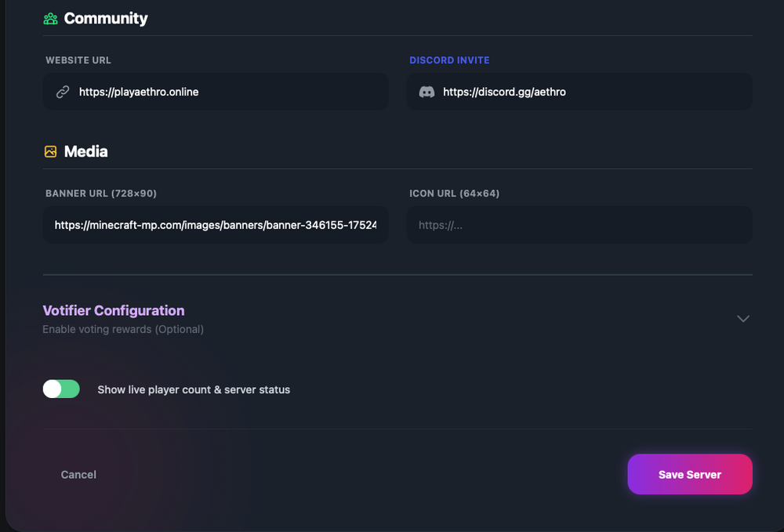Viewport: 784px width, 532px height.
Task: Click the BANNER URL (728×90) label
Action: click(101, 194)
